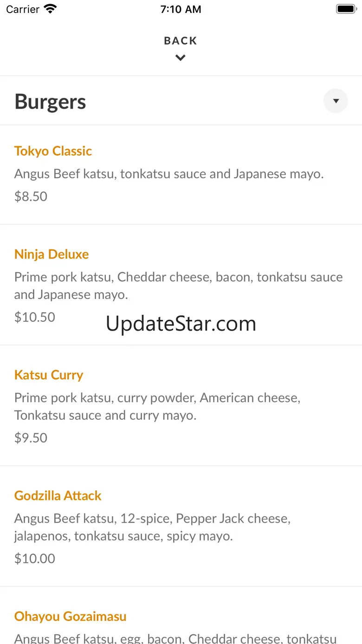This screenshot has width=362, height=644.
Task: Select the Godzilla Attack burger
Action: click(58, 495)
